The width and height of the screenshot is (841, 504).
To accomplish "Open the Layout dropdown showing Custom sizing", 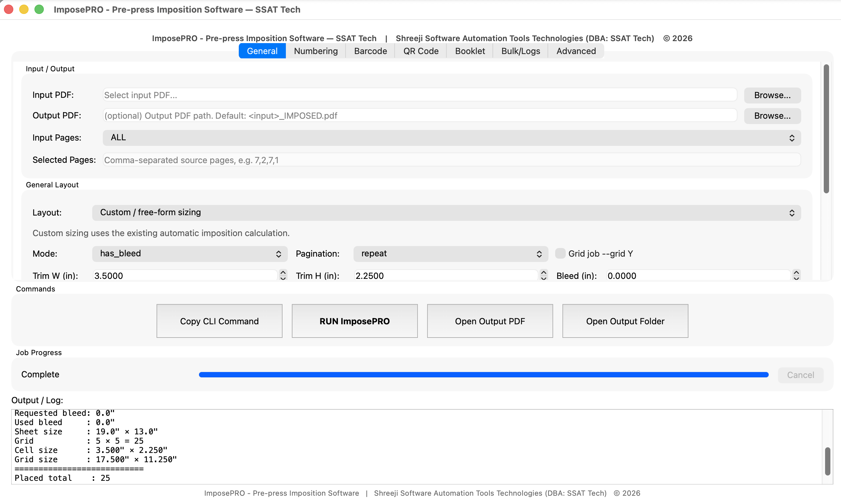I will (446, 213).
